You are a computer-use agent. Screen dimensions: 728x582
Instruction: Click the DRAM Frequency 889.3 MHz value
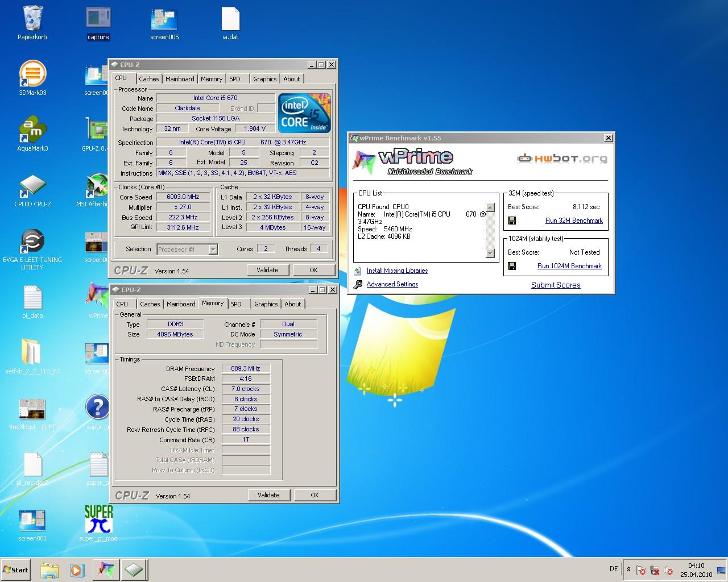point(246,369)
